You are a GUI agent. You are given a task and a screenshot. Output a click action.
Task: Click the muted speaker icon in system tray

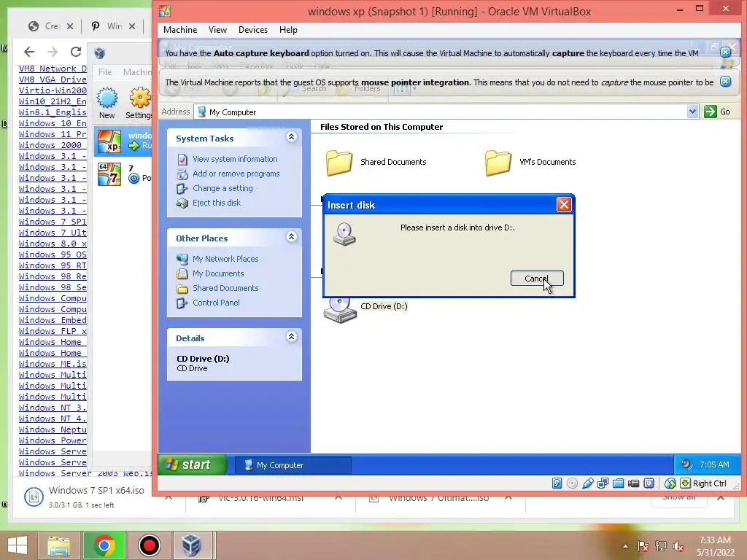click(x=678, y=546)
